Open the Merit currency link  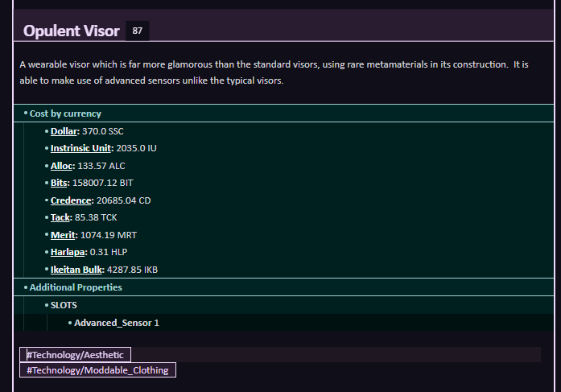[63, 235]
